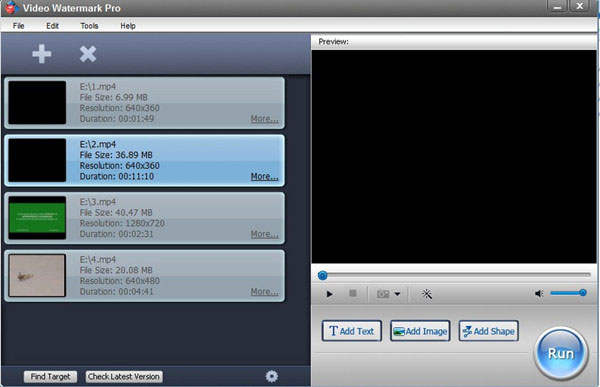This screenshot has height=387, width=600.
Task: Click the Find Target button
Action: click(x=50, y=377)
